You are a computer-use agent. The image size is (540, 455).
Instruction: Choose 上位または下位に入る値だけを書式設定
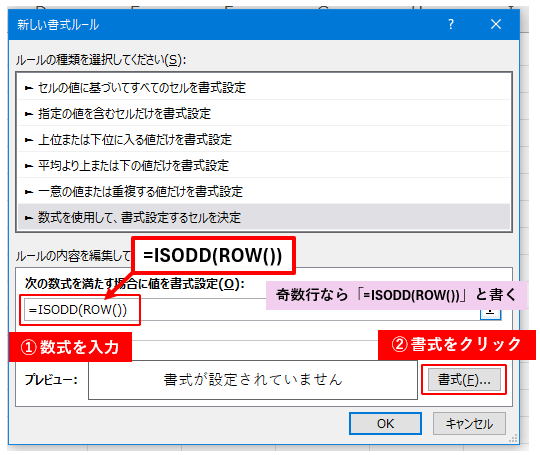coord(264,139)
